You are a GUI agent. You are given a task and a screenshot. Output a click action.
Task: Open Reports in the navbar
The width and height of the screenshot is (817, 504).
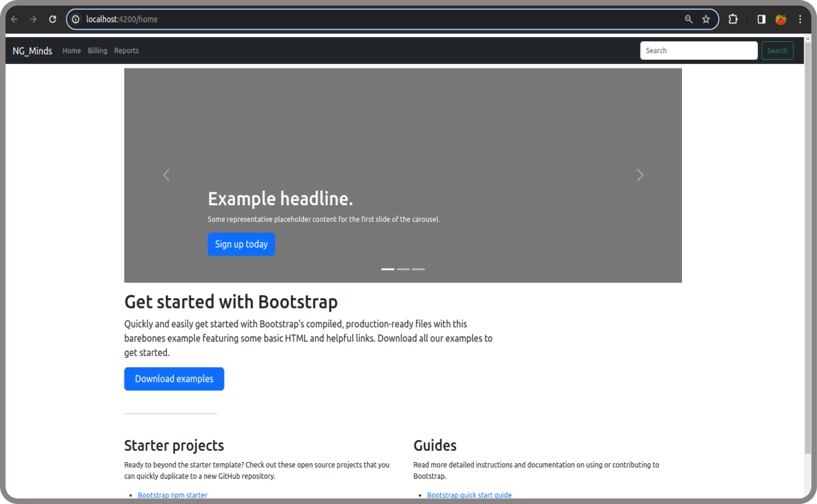126,51
